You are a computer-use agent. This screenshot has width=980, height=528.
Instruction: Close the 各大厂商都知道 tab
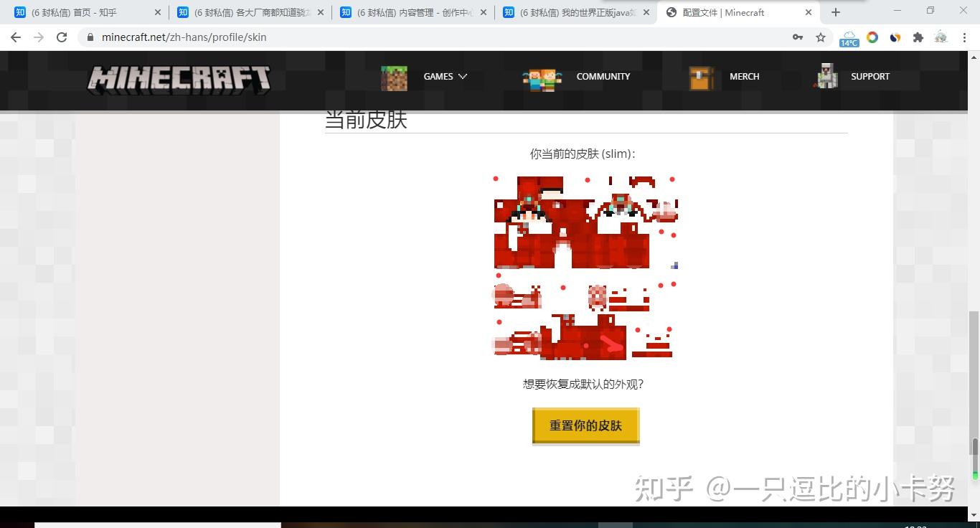click(x=321, y=12)
